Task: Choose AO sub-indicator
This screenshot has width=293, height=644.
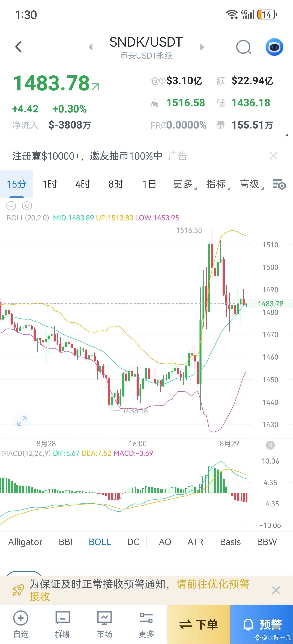Action: 165,542
